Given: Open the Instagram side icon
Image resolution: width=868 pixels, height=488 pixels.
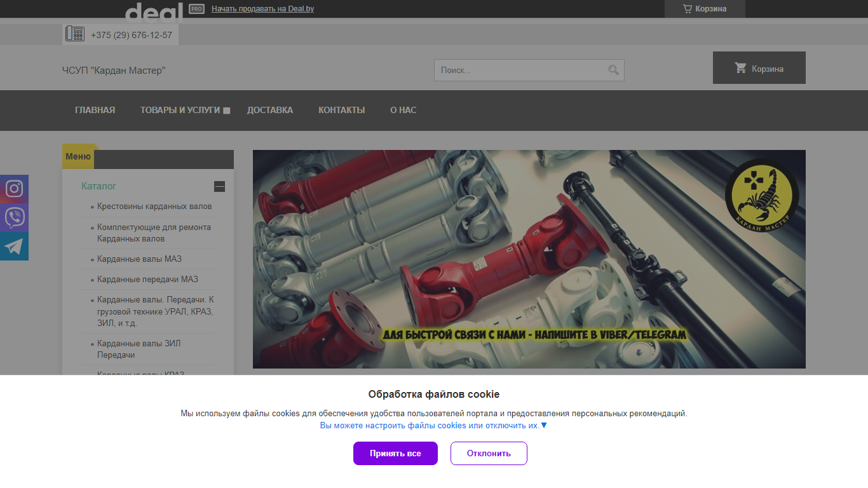Looking at the screenshot, I should (14, 189).
